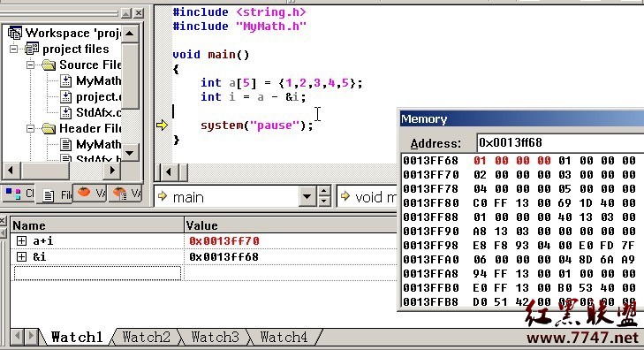This screenshot has height=350, width=644.
Task: Expand the &i watch entry
Action: click(21, 256)
